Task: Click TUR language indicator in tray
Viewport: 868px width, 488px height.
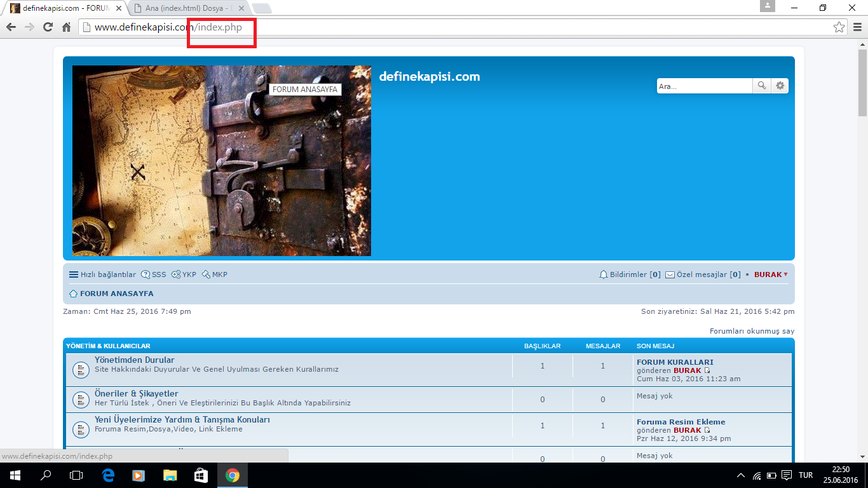Action: [x=806, y=475]
